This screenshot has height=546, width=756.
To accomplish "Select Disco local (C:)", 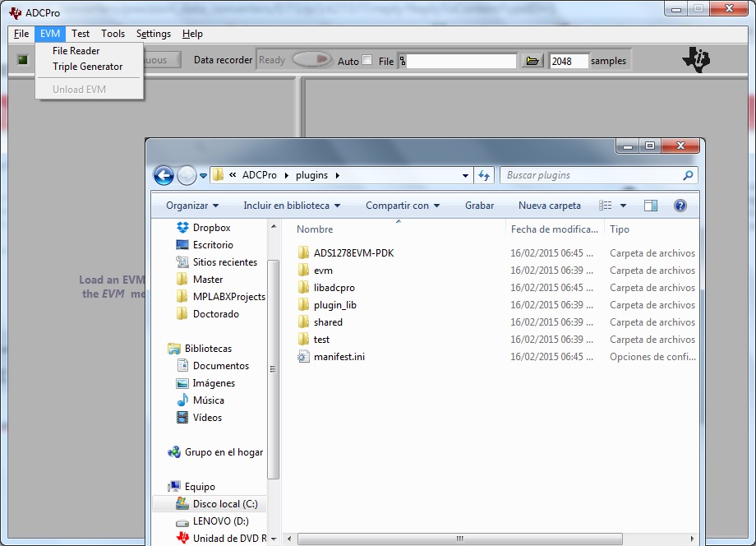I will (225, 504).
